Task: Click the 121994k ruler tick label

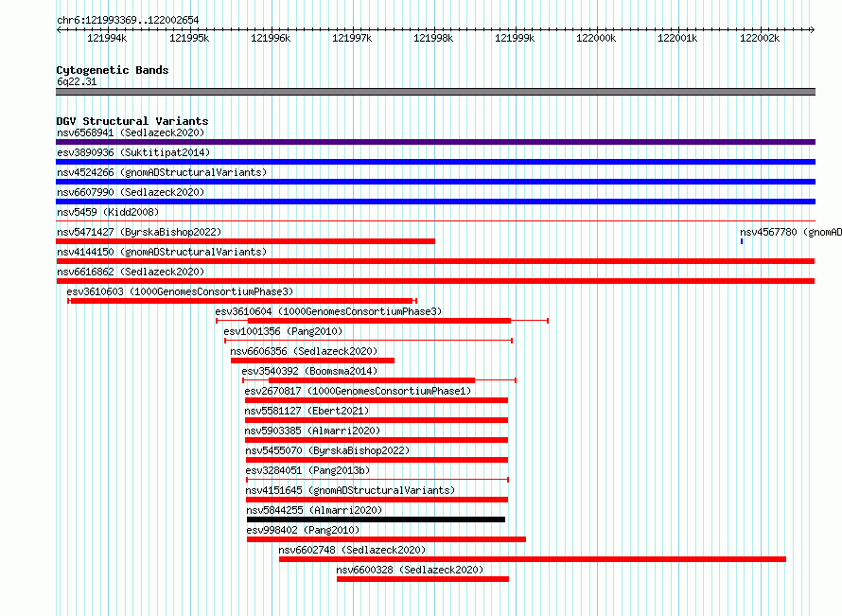Action: pos(107,38)
